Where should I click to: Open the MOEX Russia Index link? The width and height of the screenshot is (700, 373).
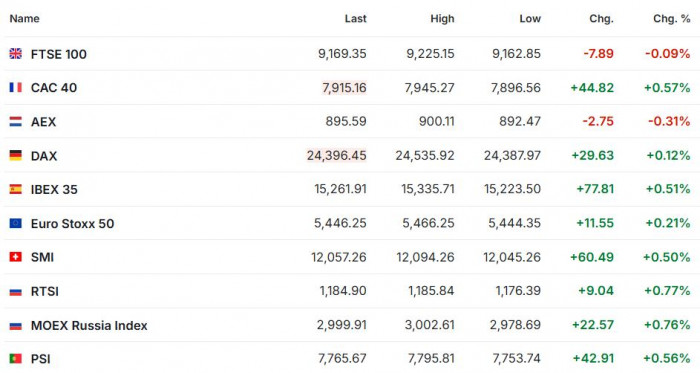[89, 325]
